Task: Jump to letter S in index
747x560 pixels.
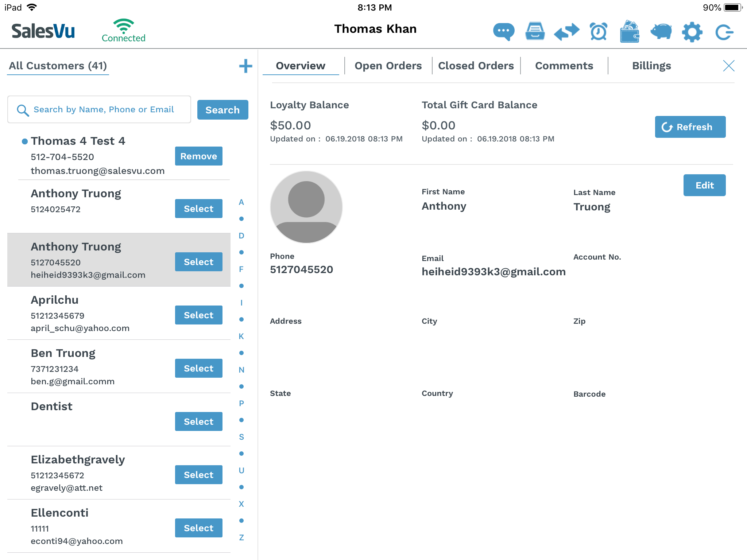Action: (x=241, y=437)
